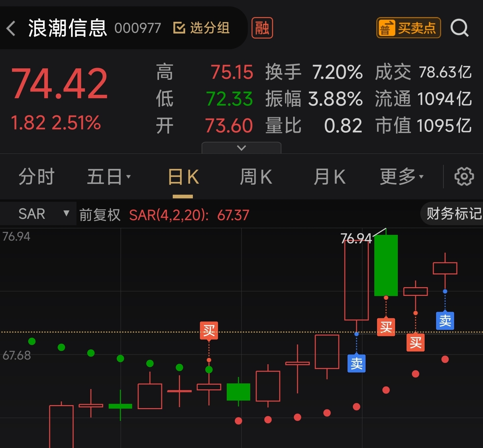
Task: Click the high price 75.15
Action: click(x=232, y=72)
